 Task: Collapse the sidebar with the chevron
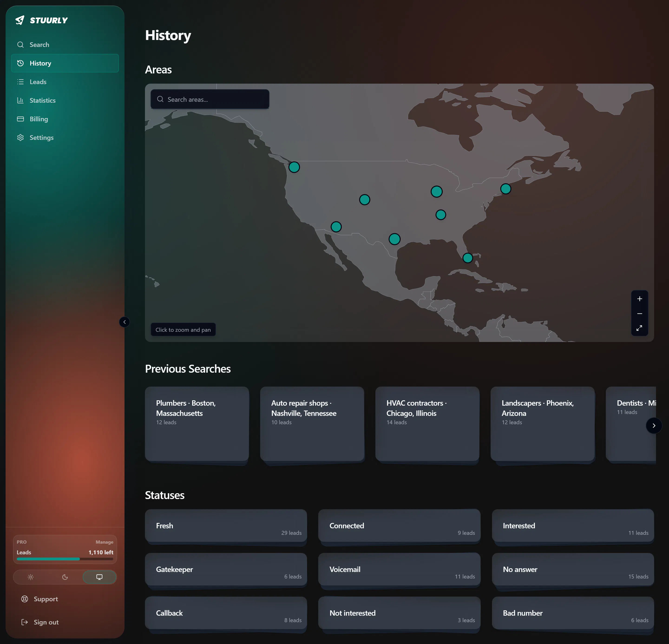click(124, 322)
